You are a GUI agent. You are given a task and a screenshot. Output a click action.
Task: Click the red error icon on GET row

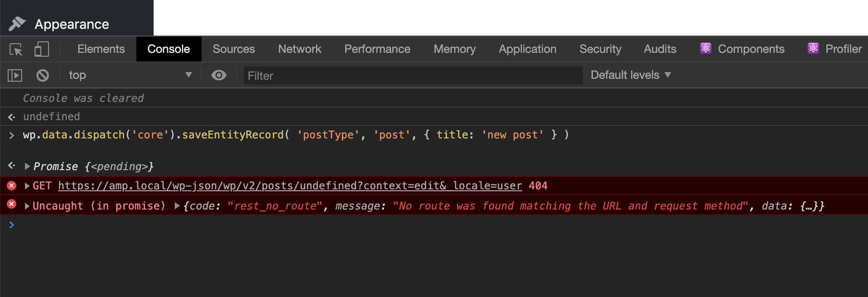coord(12,186)
